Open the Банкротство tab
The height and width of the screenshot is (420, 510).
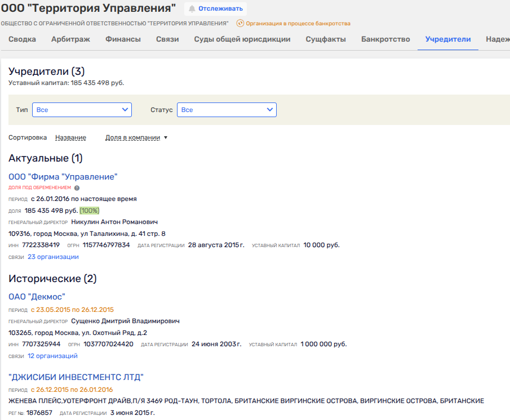click(385, 39)
